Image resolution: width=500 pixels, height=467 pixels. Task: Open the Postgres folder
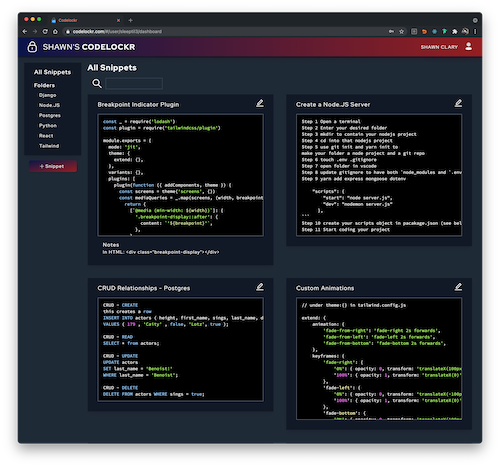click(50, 115)
